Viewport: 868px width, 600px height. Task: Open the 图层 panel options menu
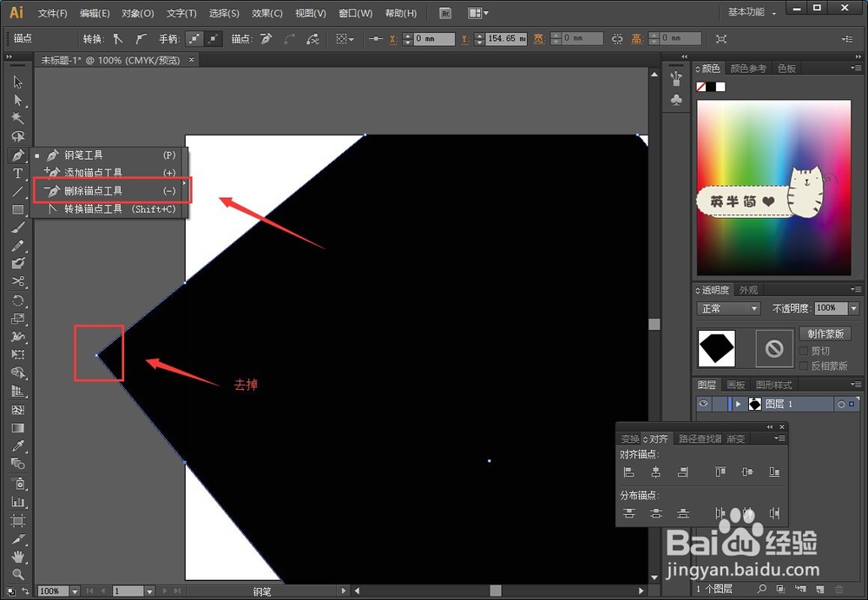click(x=856, y=384)
